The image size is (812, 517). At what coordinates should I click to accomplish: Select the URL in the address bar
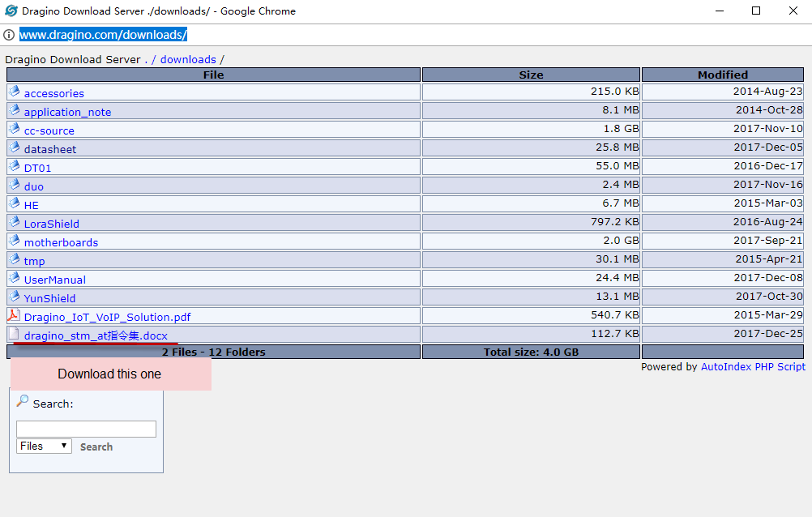[x=103, y=35]
